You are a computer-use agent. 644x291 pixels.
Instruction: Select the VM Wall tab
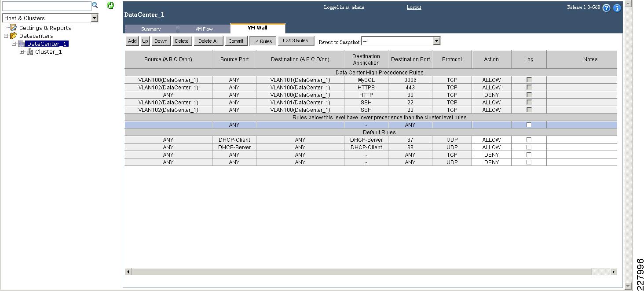pos(257,28)
